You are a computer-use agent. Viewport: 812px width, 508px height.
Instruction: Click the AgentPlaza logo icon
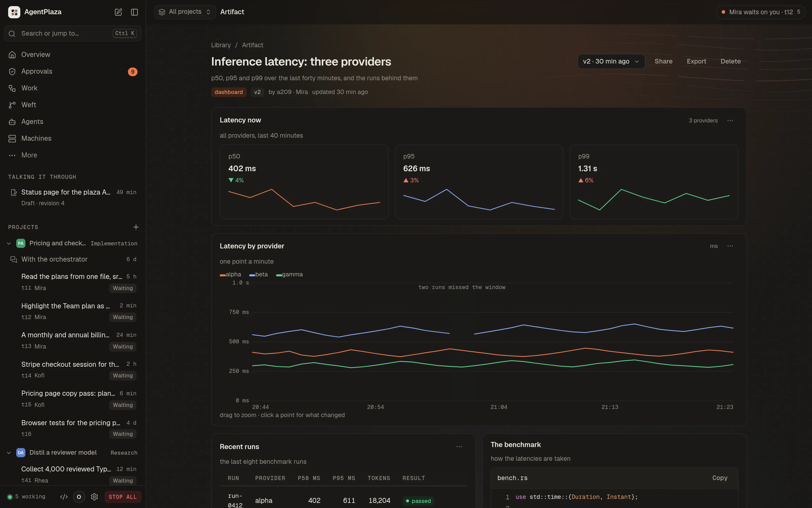(14, 12)
